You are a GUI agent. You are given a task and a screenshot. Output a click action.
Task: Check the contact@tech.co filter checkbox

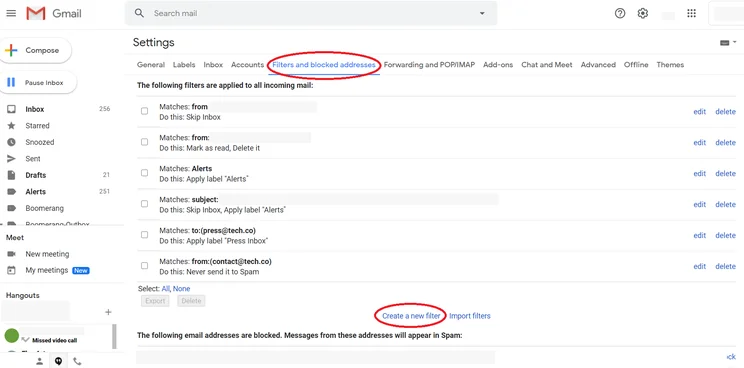coord(145,266)
